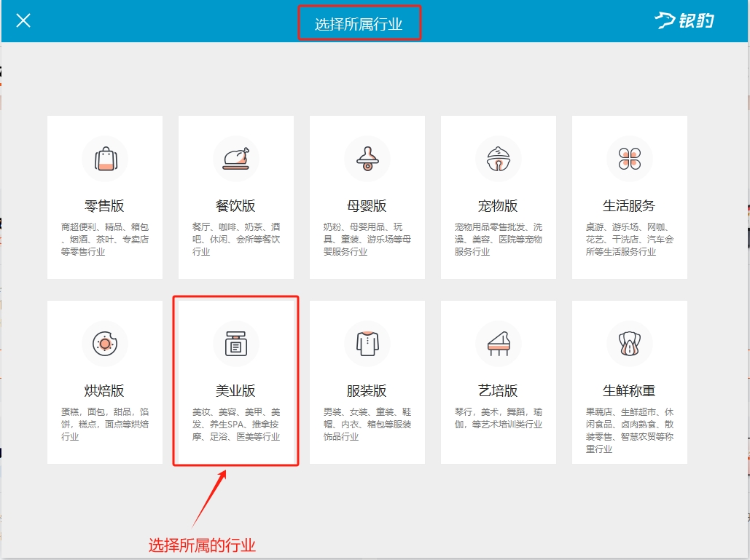Pick the 服装版 title label
750x560 pixels.
(x=367, y=391)
